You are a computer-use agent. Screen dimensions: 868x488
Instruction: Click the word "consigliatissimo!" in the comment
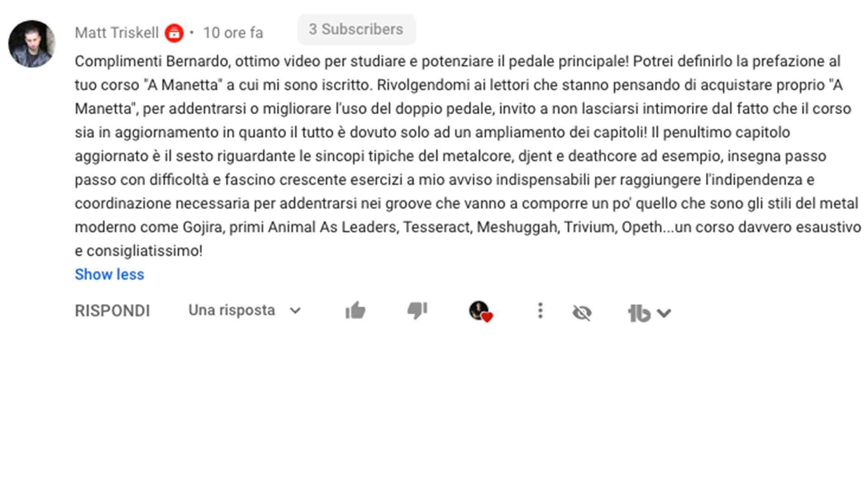coord(144,251)
